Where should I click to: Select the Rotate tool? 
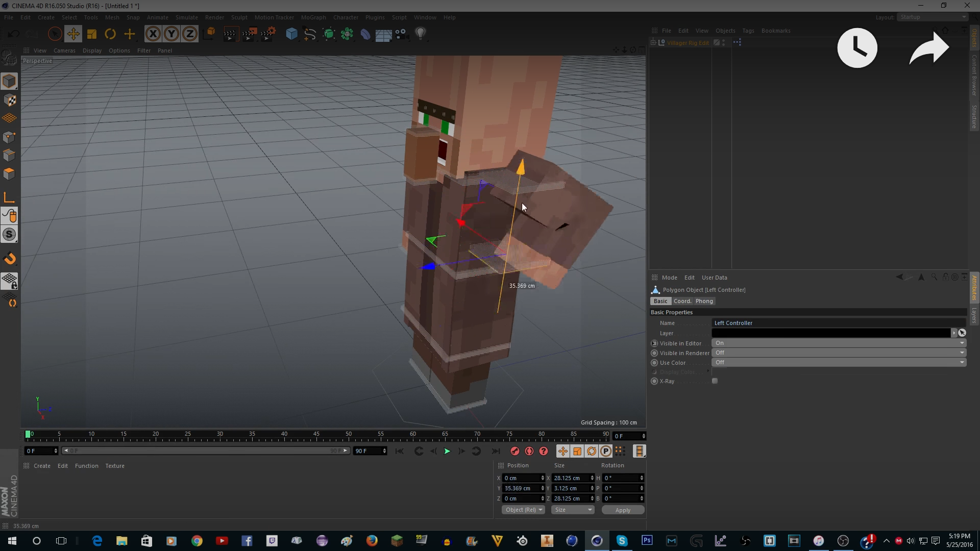[x=110, y=34]
